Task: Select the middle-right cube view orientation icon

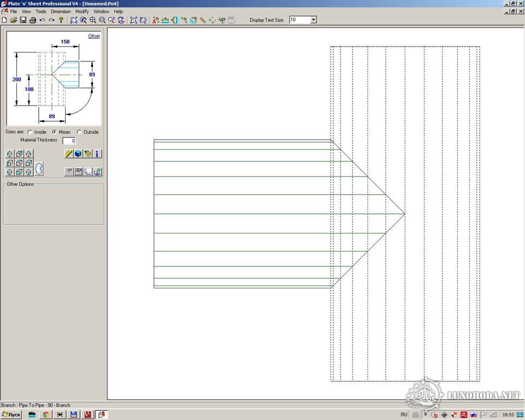Action: [x=29, y=163]
